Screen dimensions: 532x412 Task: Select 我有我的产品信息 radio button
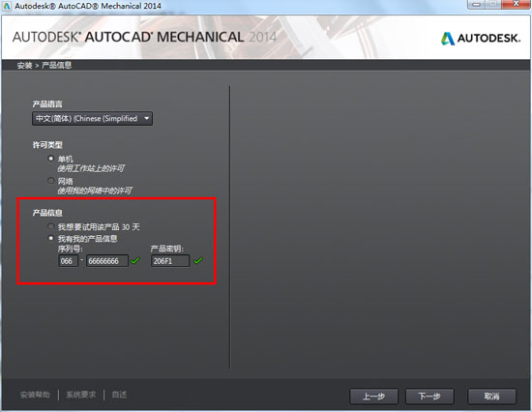pyautogui.click(x=51, y=238)
